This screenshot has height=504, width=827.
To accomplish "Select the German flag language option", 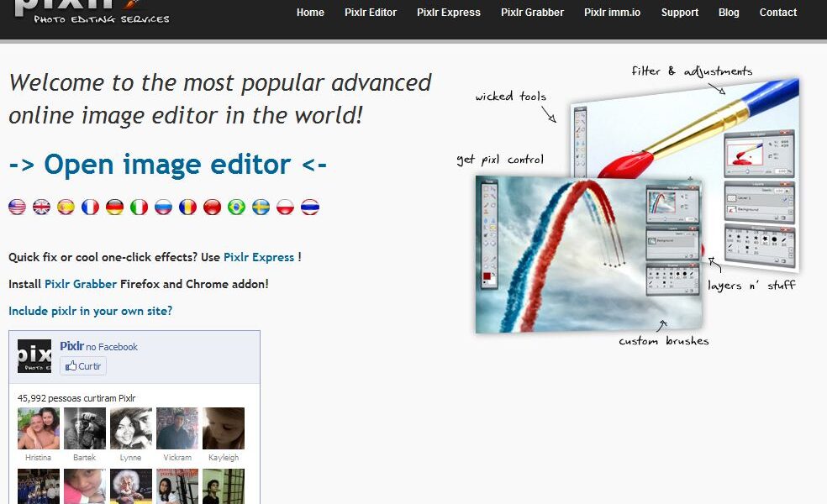I will pyautogui.click(x=114, y=207).
